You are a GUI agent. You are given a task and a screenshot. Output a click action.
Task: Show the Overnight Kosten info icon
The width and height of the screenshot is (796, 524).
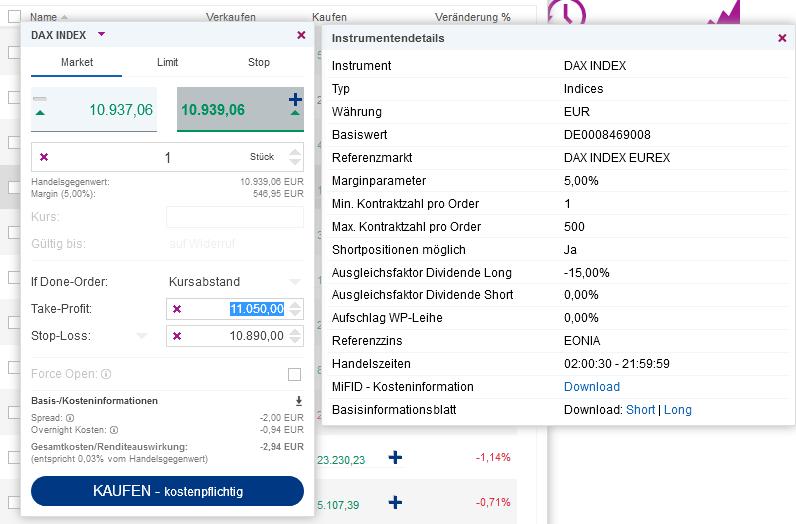pos(114,430)
